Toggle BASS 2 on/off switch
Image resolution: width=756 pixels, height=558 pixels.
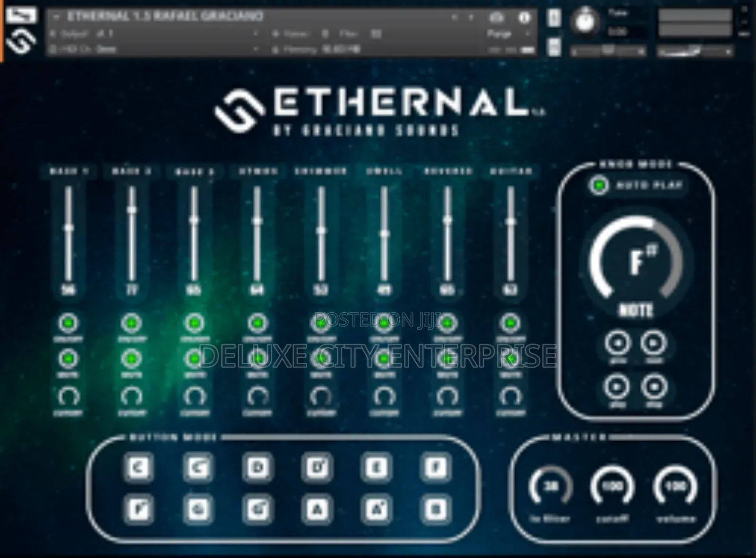[x=132, y=323]
